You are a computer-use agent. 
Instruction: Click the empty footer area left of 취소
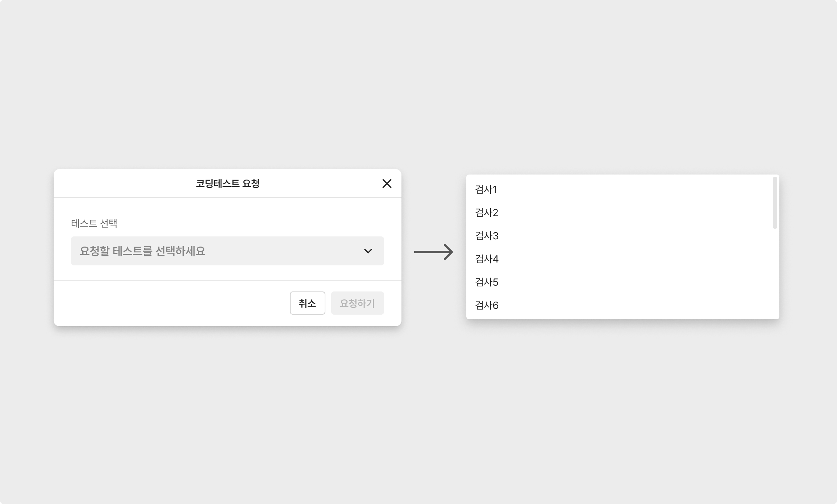(170, 303)
